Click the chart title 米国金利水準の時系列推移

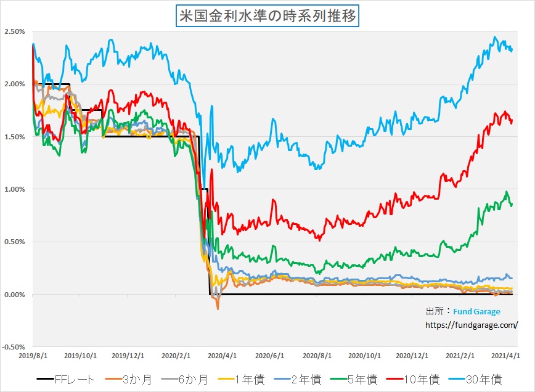point(267,15)
